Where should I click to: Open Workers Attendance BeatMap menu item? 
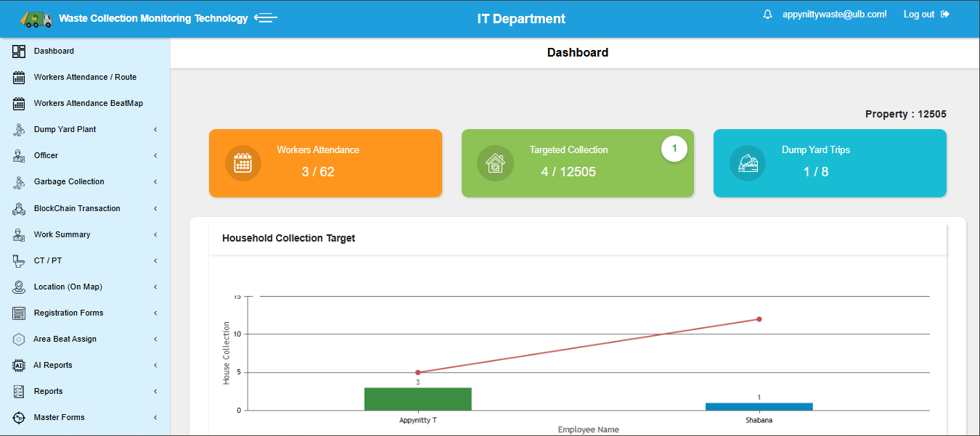point(88,104)
